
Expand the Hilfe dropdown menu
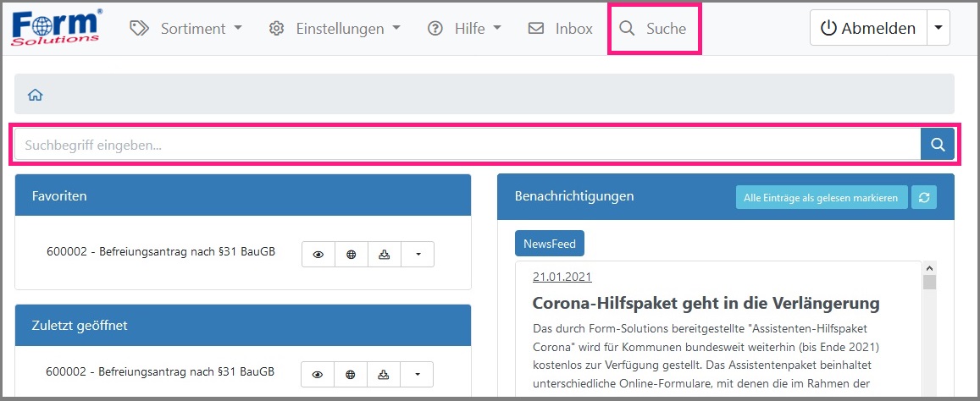(464, 28)
